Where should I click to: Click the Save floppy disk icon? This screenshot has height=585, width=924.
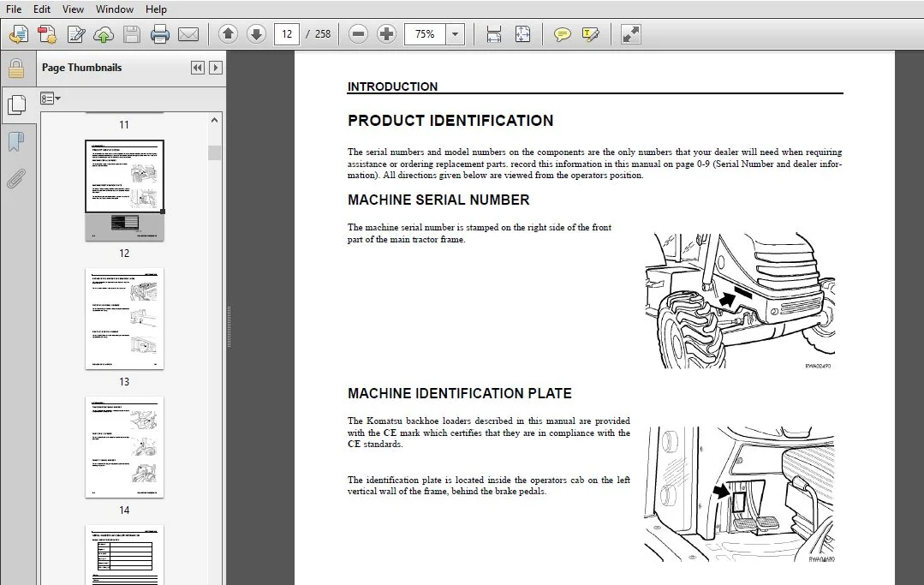pyautogui.click(x=131, y=34)
